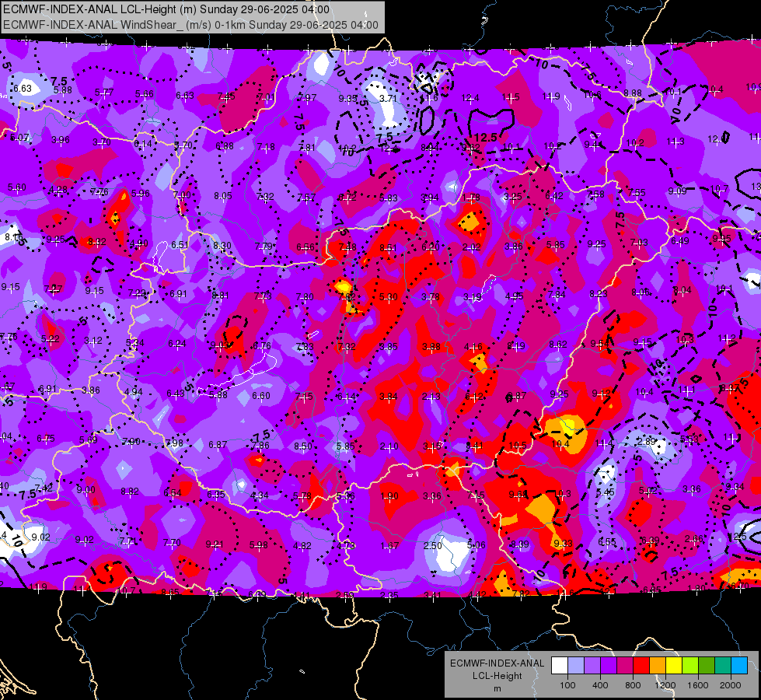This screenshot has height=700, width=761.
Task: Click the magenta-crimson legend swatch
Action: 625,666
